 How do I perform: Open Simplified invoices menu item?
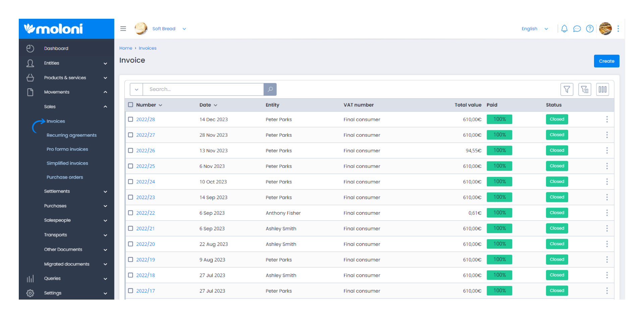[67, 163]
